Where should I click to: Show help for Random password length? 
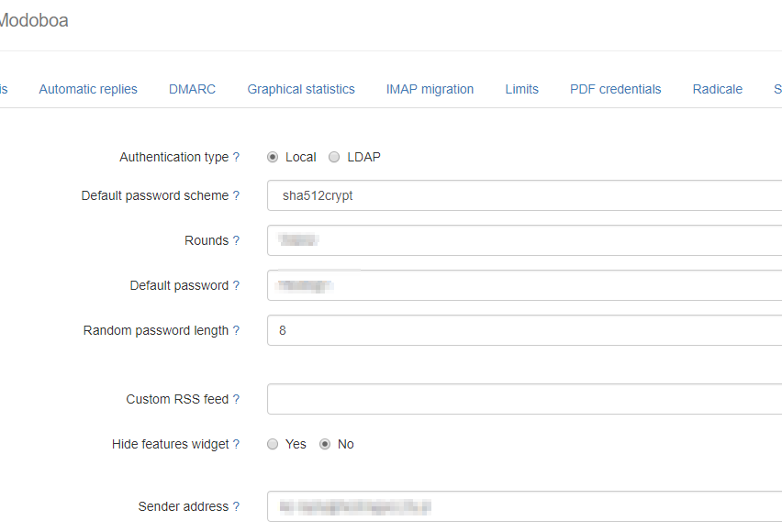pyautogui.click(x=236, y=330)
